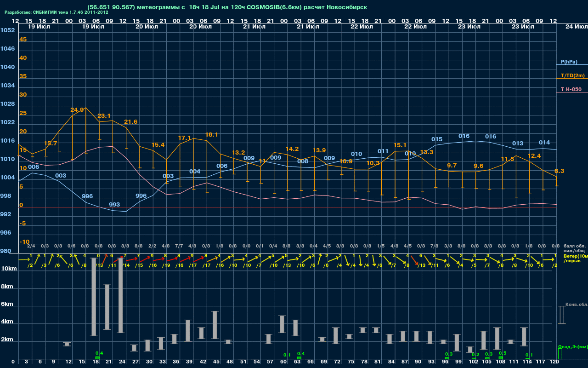Click the final temperature label 8.3
Screen dimensions: 588x368
(x=559, y=171)
